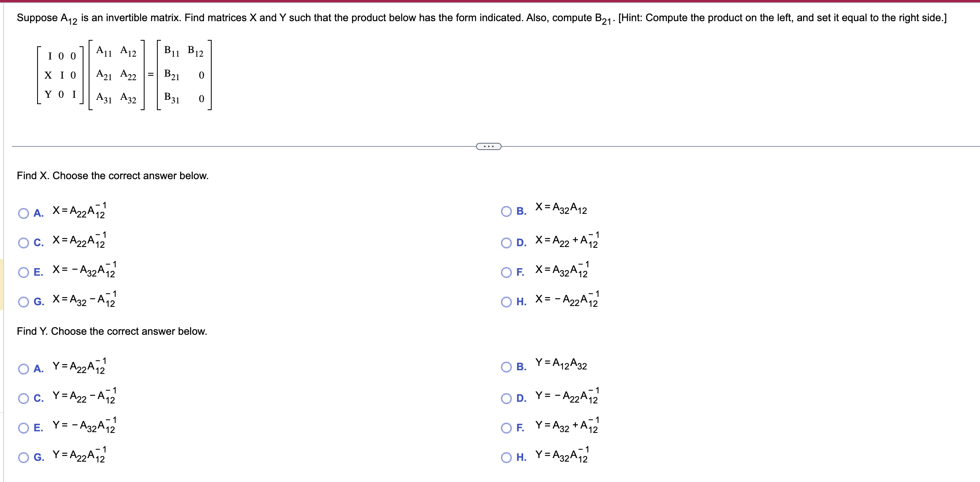Choose option G, X equals A32 minus A12 inverse
The width and height of the screenshot is (980, 482).
tap(23, 302)
